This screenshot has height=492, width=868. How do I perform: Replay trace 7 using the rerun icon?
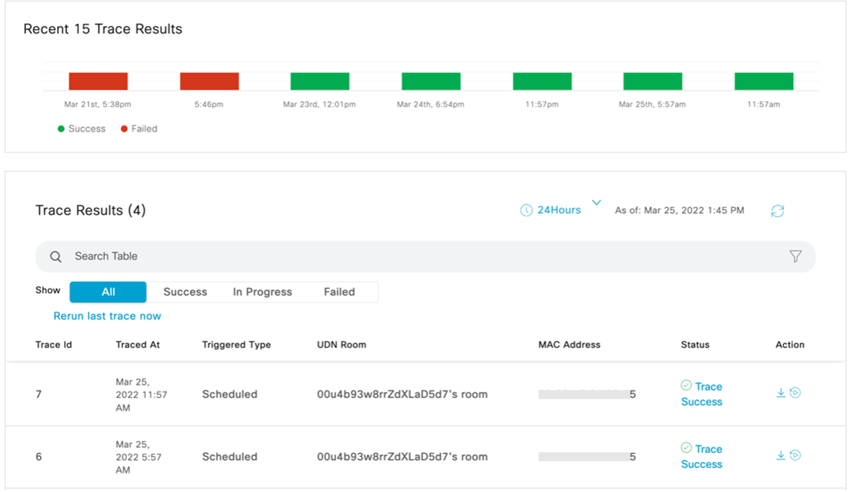795,393
